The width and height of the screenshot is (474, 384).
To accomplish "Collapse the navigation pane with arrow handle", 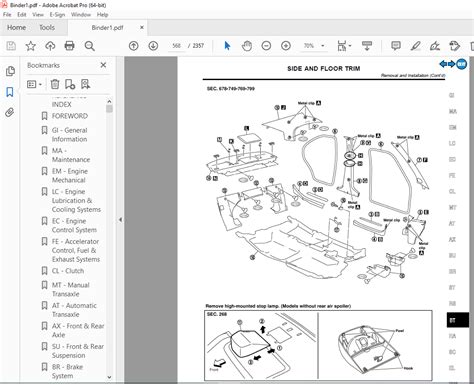I will point(120,220).
